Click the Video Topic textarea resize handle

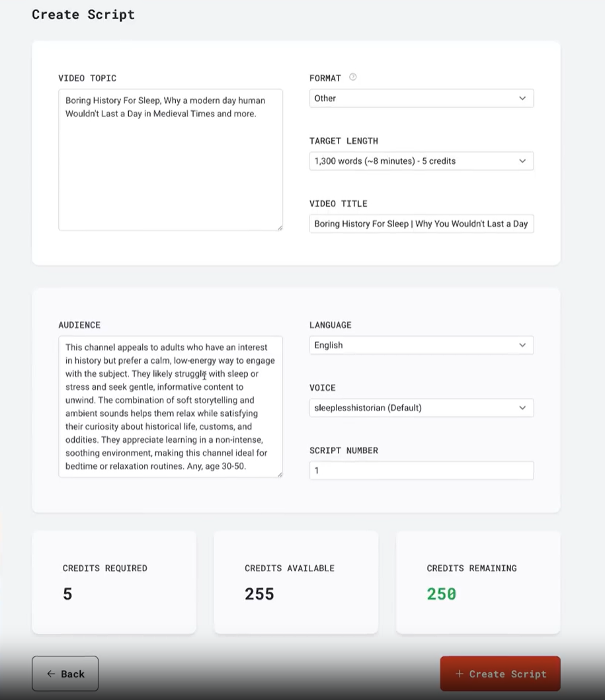coord(280,228)
